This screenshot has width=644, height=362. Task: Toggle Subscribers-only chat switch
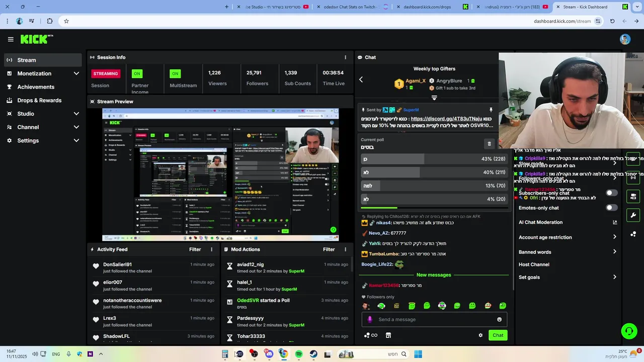click(611, 193)
